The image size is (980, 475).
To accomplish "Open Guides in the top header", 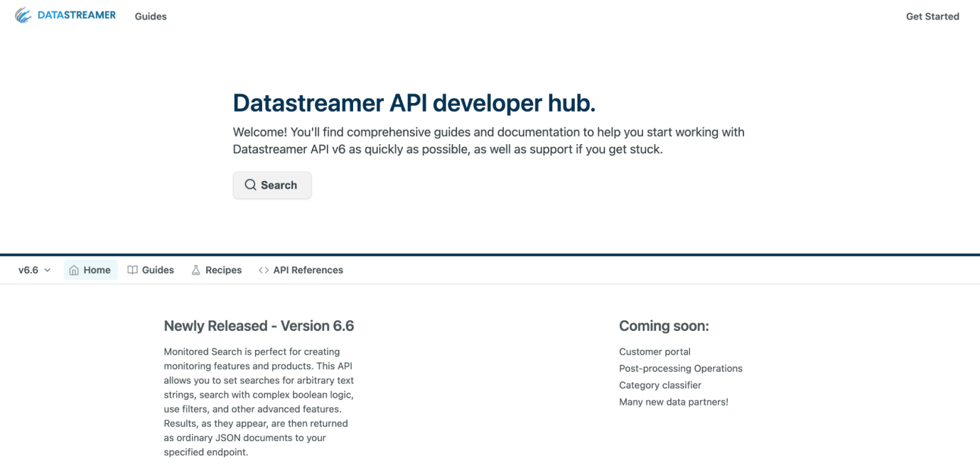I will [151, 16].
